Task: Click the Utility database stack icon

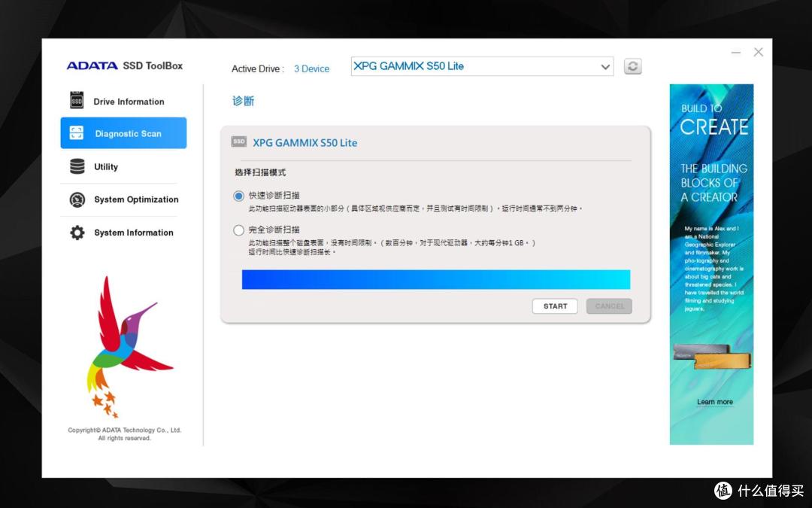Action: pos(77,166)
